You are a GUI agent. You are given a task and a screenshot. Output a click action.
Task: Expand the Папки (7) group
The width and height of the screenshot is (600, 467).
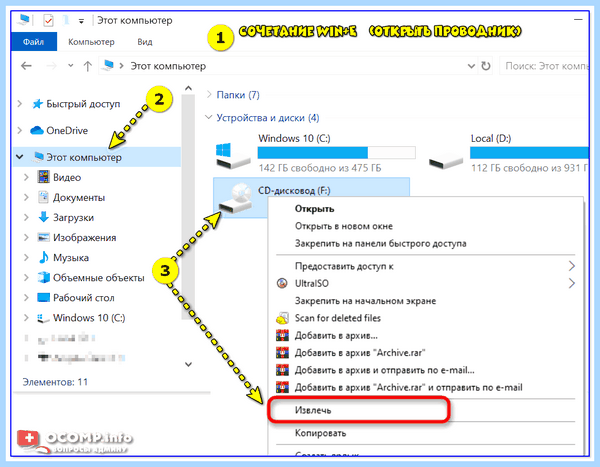pyautogui.click(x=209, y=94)
